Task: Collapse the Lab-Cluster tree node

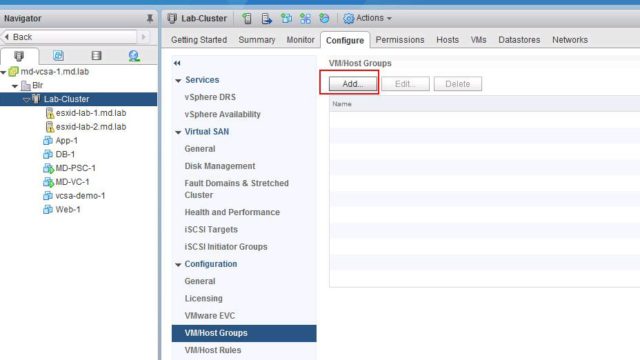Action: [x=26, y=100]
